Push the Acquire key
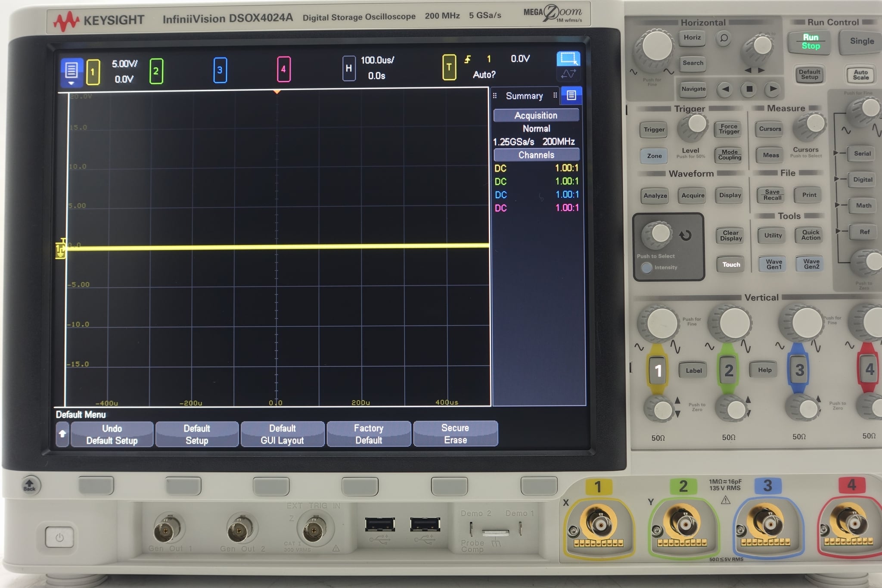Viewport: 882px width, 588px height. (693, 196)
